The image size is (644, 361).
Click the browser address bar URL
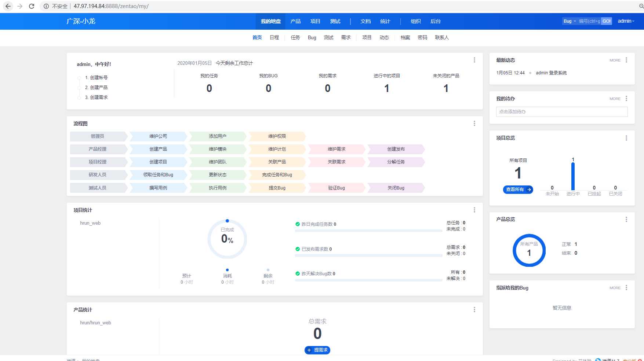(111, 6)
